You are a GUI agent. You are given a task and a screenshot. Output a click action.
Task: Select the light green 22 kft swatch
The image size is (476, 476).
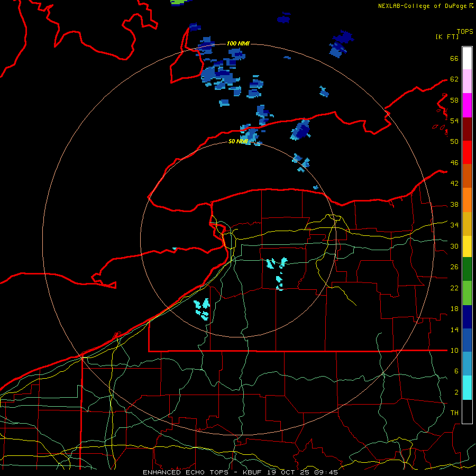coord(467,293)
